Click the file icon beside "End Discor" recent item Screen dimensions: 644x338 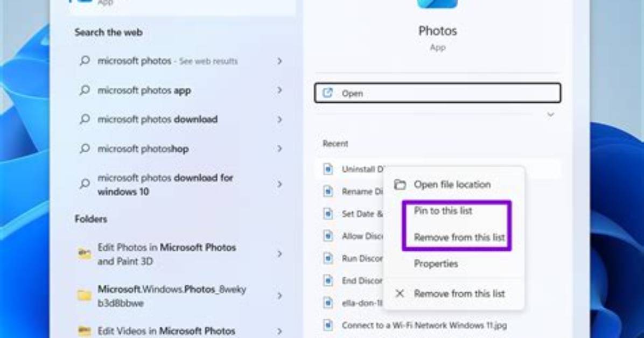tap(328, 280)
